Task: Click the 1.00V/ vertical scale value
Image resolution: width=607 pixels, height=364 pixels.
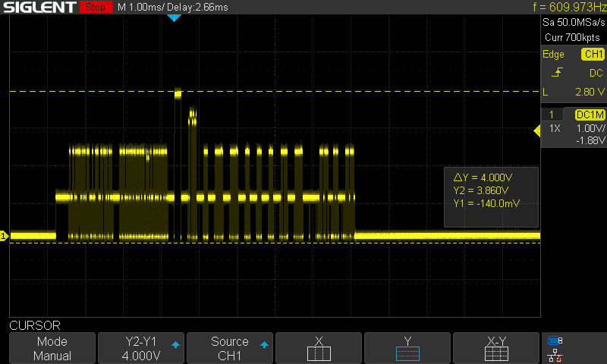Action: [591, 128]
